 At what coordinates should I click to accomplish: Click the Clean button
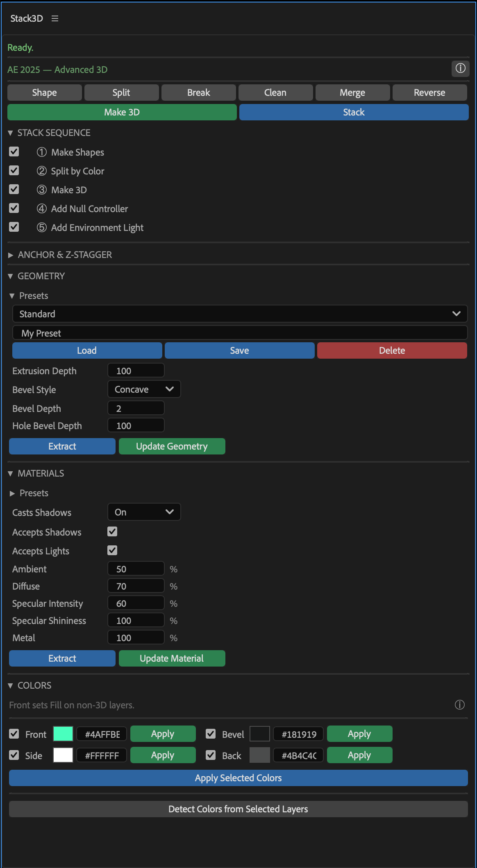276,93
